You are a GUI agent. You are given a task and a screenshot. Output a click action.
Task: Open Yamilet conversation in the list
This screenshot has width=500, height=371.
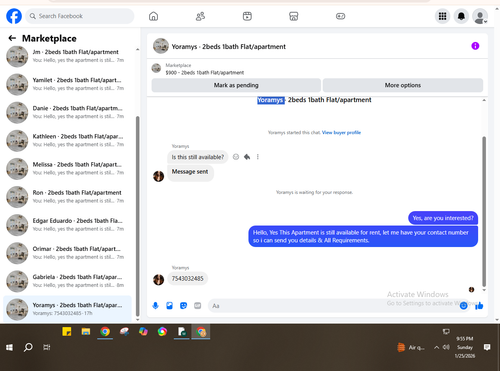point(67,84)
